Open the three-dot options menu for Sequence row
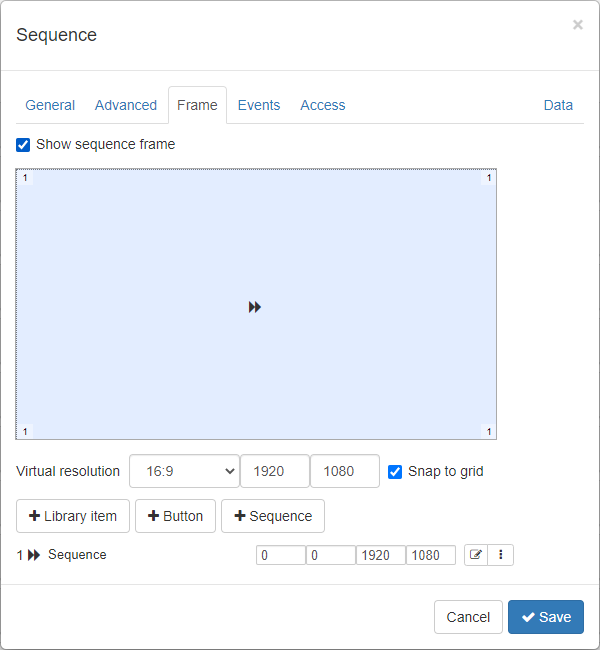 (x=501, y=555)
